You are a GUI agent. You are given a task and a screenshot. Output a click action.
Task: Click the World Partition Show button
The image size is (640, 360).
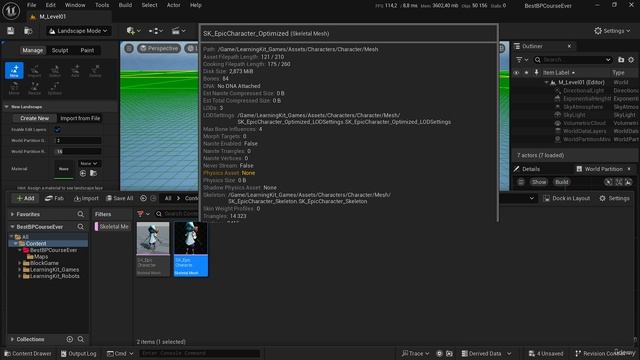point(539,182)
